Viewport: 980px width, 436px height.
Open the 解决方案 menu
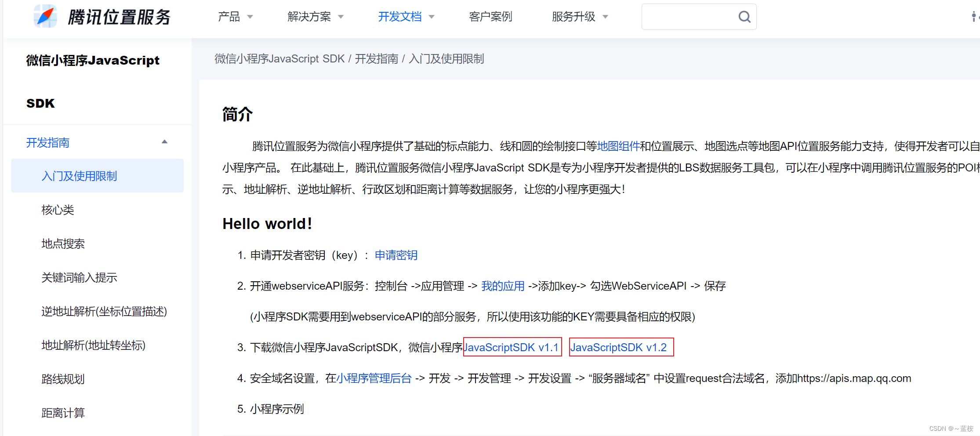tap(309, 17)
